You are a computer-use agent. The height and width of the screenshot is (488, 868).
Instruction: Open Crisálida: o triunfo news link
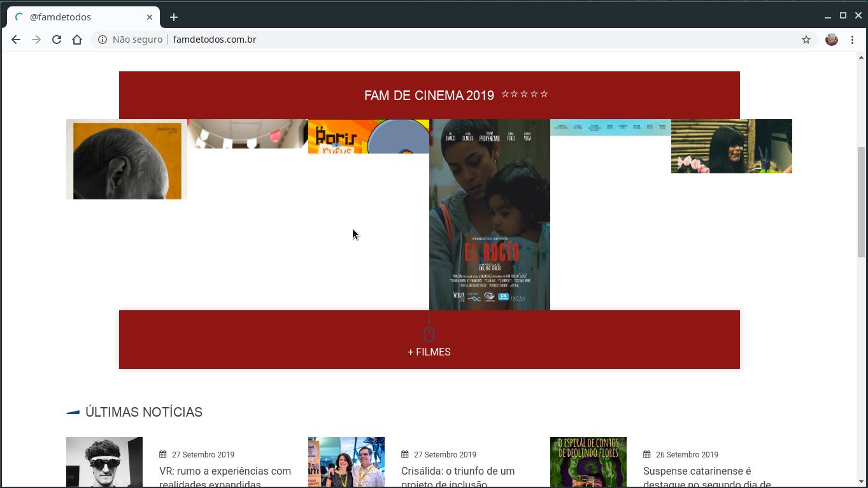[x=458, y=477]
